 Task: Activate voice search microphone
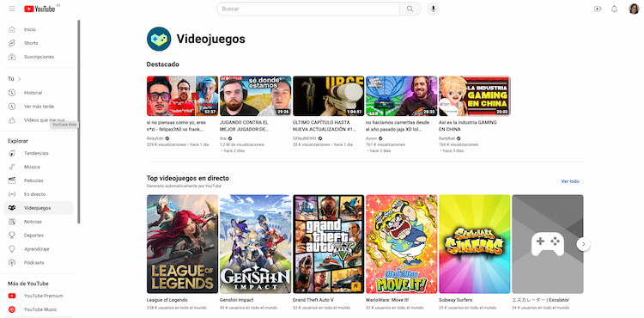(433, 9)
